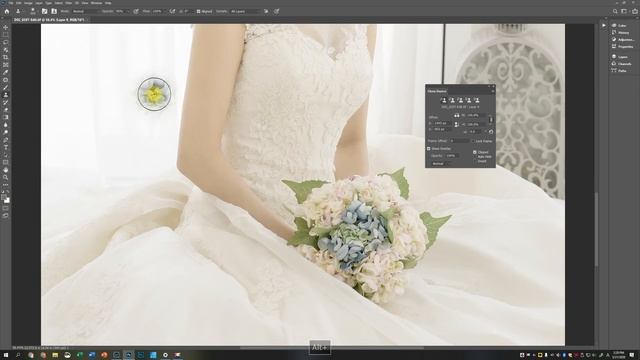The width and height of the screenshot is (640, 360).
Task: Open the File menu
Action: pyautogui.click(x=11, y=3)
